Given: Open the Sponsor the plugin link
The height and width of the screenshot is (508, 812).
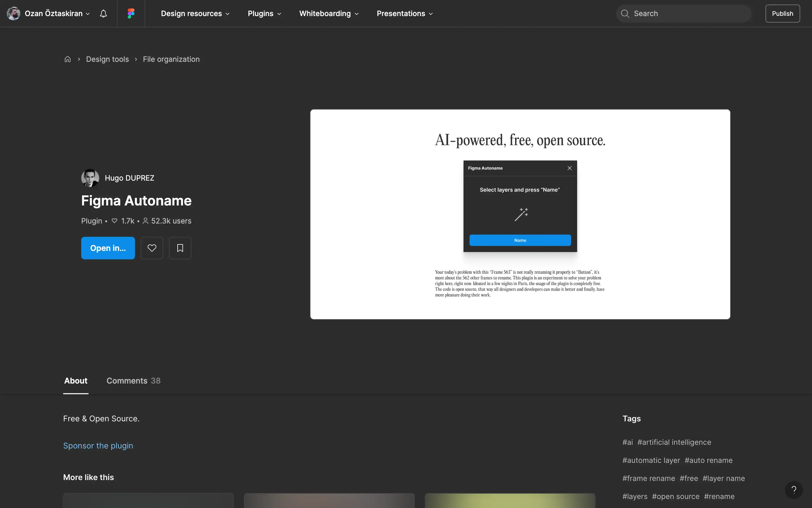Looking at the screenshot, I should [x=98, y=446].
